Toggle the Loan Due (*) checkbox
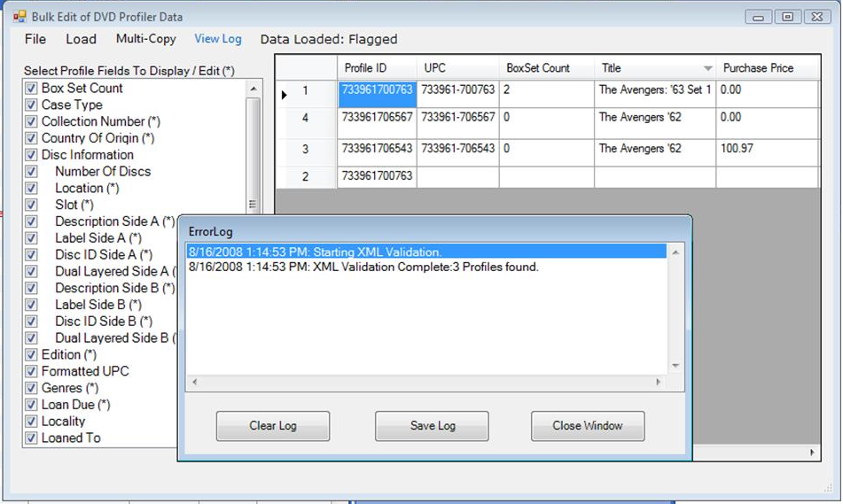843x504 pixels. [x=31, y=405]
